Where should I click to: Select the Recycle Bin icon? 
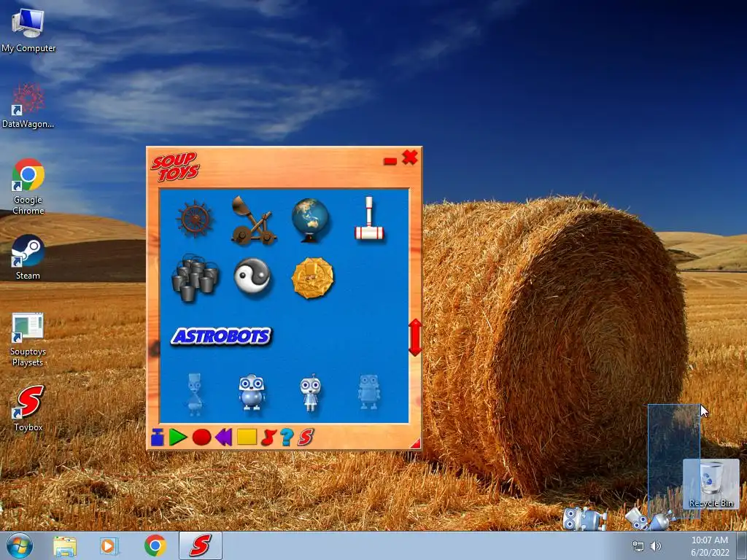[x=711, y=483]
